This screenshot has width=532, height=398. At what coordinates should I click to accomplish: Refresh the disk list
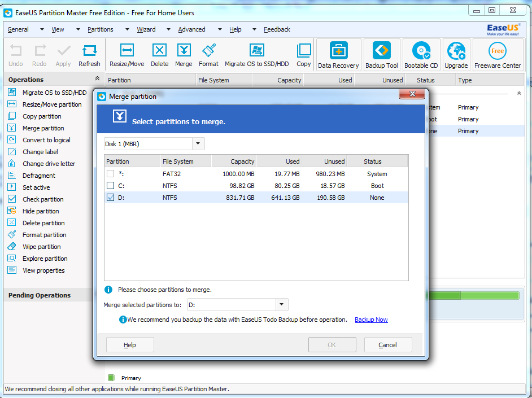[90, 55]
